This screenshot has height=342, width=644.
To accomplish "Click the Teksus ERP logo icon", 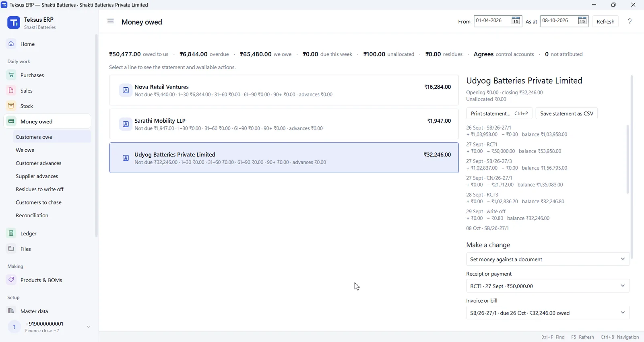I will tap(14, 23).
